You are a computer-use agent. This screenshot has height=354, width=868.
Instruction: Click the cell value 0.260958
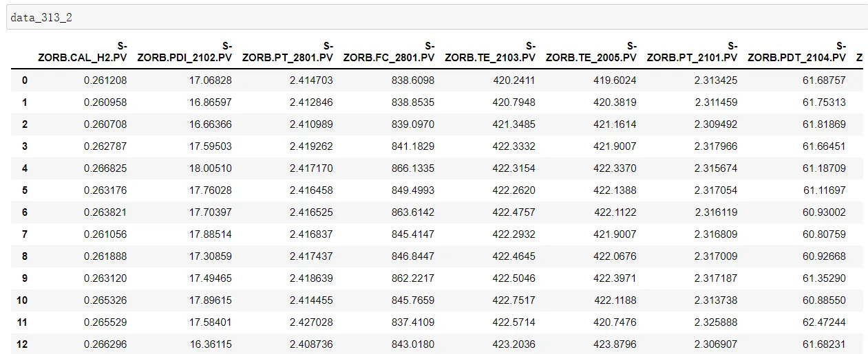click(x=105, y=102)
